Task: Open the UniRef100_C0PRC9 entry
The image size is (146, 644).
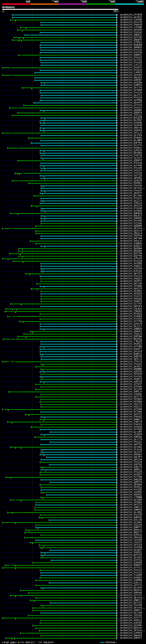Action: coord(131,72)
